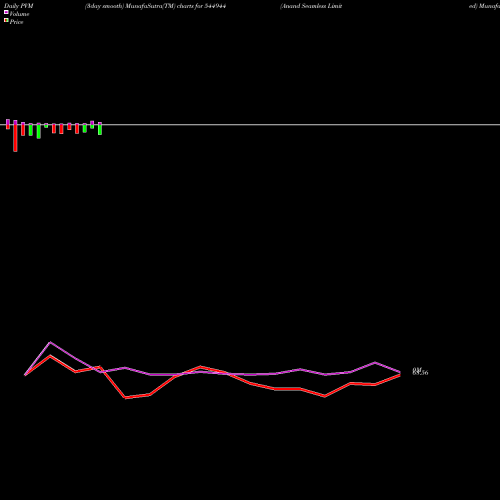Select the 'Volume' legend label

click(x=19, y=14)
